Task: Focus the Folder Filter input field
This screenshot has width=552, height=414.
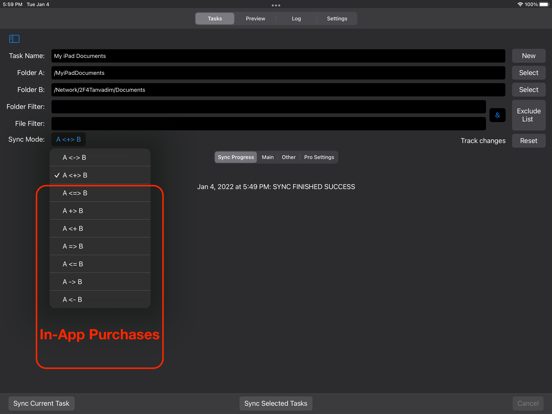Action: coord(269,107)
